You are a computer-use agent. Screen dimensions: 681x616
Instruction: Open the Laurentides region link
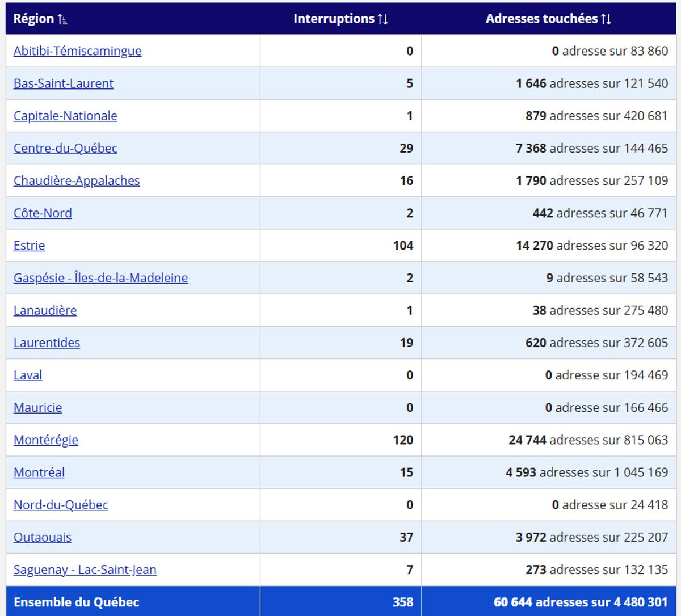click(x=47, y=342)
